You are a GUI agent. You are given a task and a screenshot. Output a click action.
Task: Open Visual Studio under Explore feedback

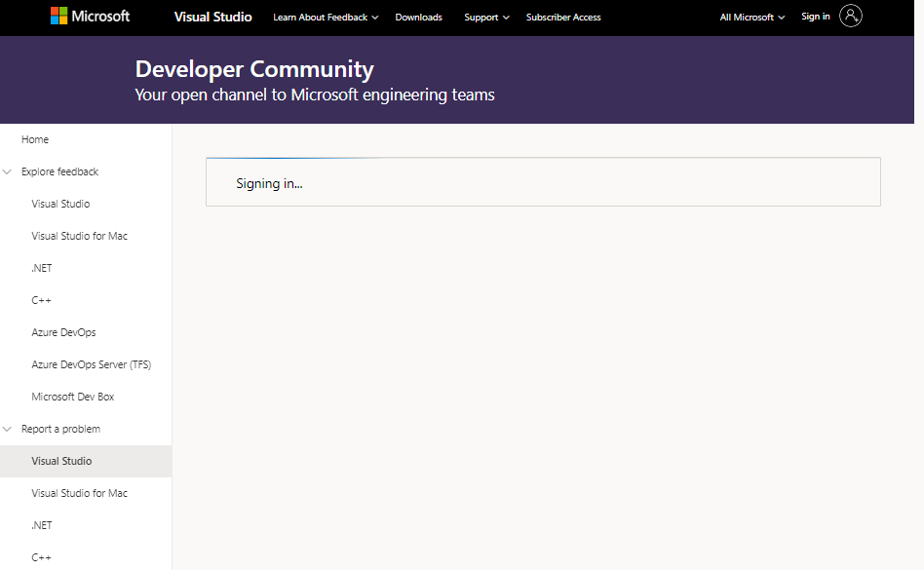pyautogui.click(x=60, y=204)
